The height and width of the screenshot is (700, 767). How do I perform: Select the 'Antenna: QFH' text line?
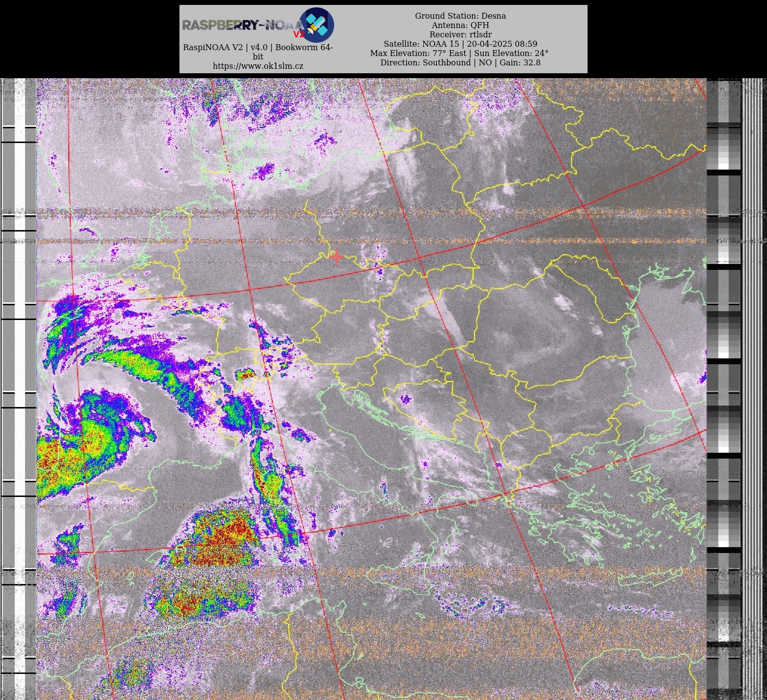(x=460, y=25)
